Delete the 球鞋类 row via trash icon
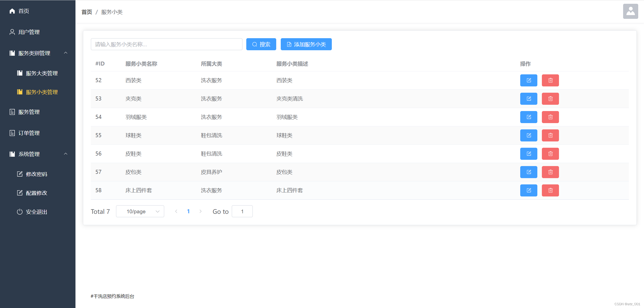Viewport: 644px width, 308px height. pyautogui.click(x=550, y=135)
